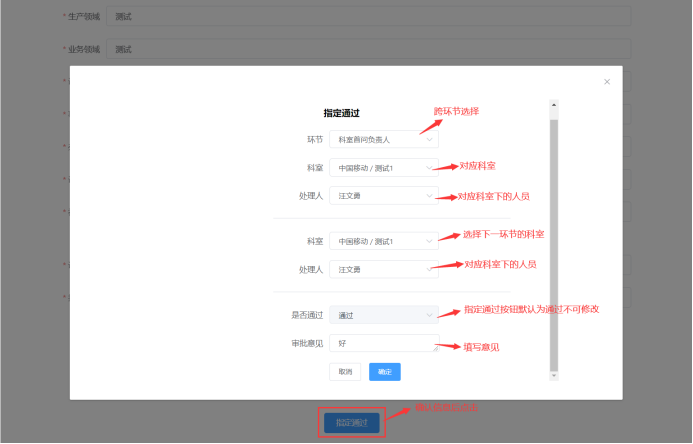Click the 是否通过 field label
693x444 pixels.
coord(307,315)
